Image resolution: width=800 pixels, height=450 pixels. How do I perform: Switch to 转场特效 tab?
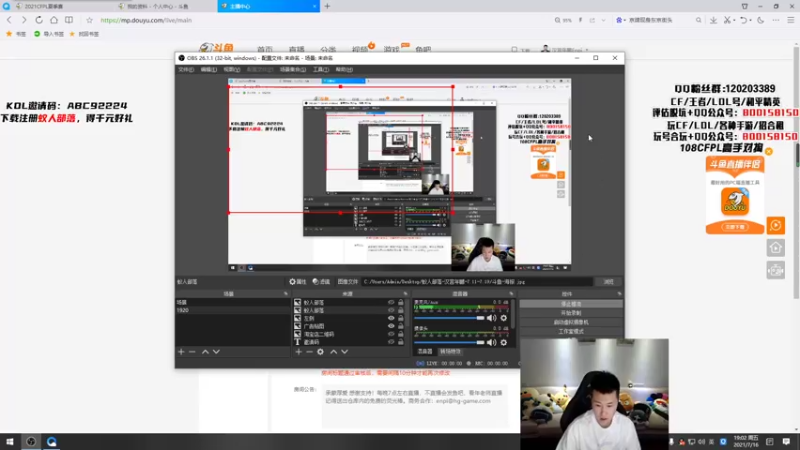point(450,352)
